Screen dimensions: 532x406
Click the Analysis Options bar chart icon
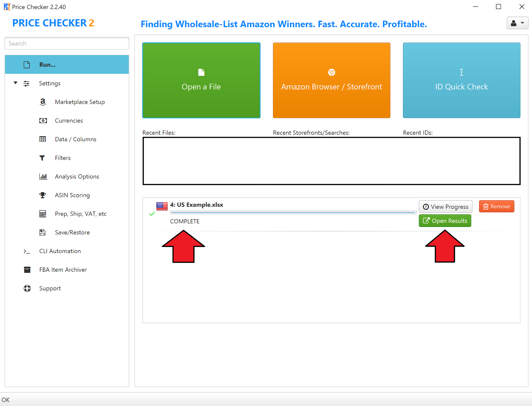[x=43, y=176]
